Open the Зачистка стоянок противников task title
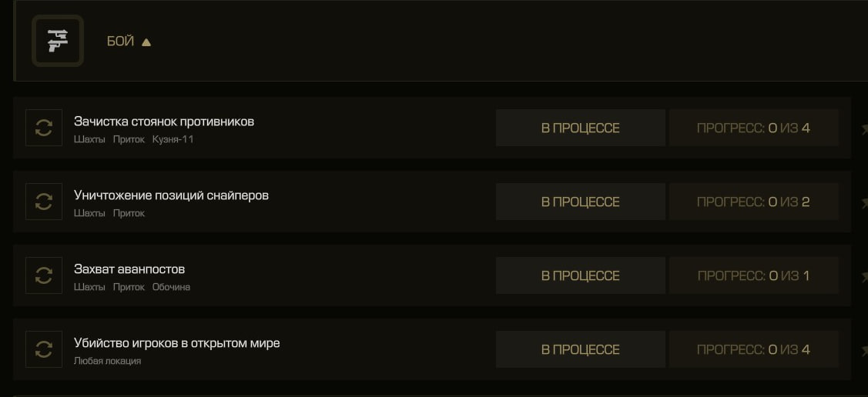 click(164, 122)
